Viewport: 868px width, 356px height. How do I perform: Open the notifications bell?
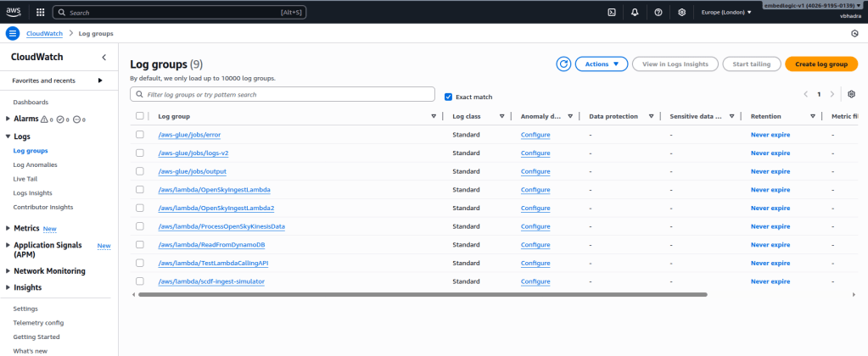tap(635, 13)
